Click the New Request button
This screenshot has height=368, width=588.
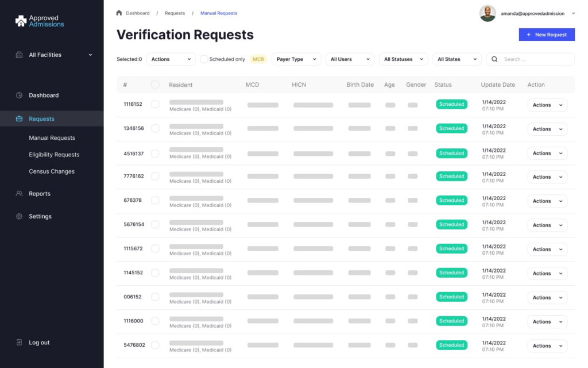tap(546, 34)
